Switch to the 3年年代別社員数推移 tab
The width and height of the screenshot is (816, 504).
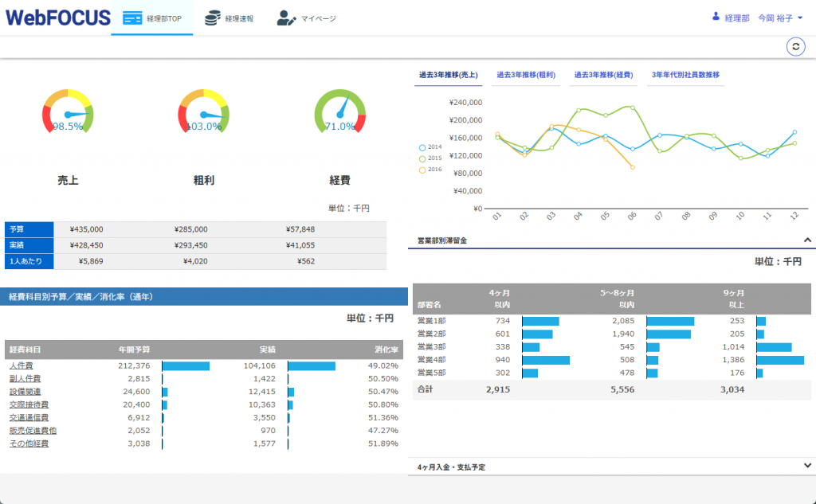click(x=685, y=75)
